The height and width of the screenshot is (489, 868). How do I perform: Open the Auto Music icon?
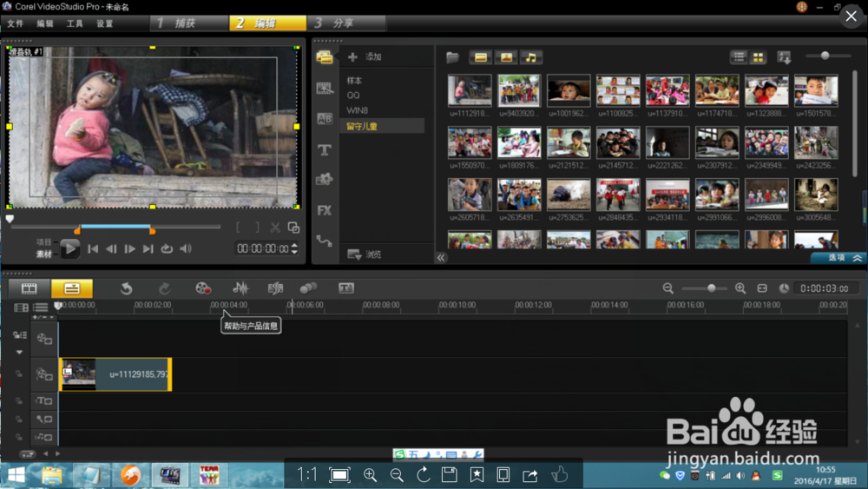(x=275, y=288)
